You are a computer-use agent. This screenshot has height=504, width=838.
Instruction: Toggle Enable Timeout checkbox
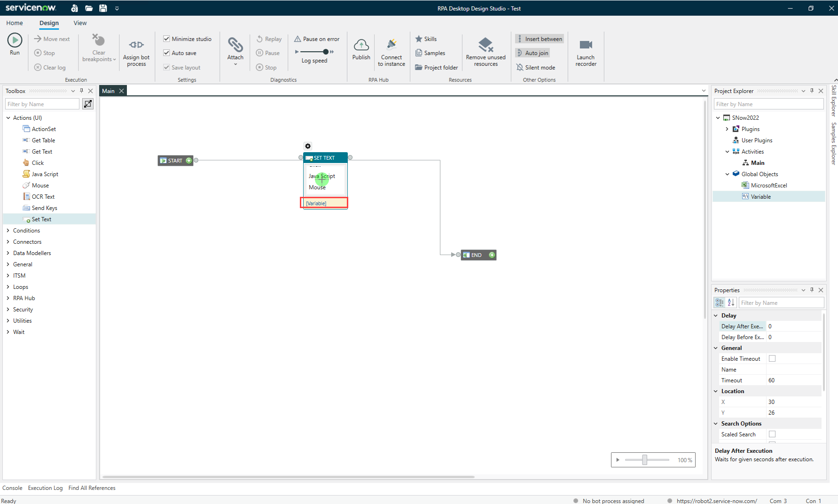(772, 359)
